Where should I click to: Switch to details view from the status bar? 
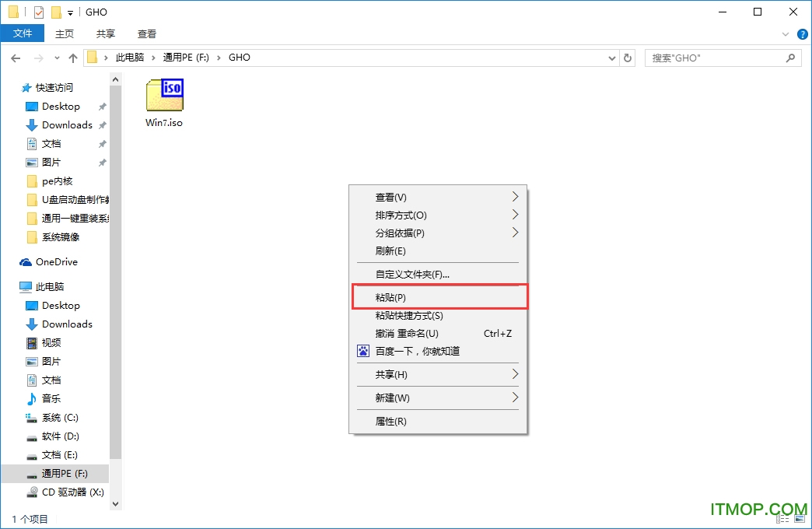coord(783,519)
